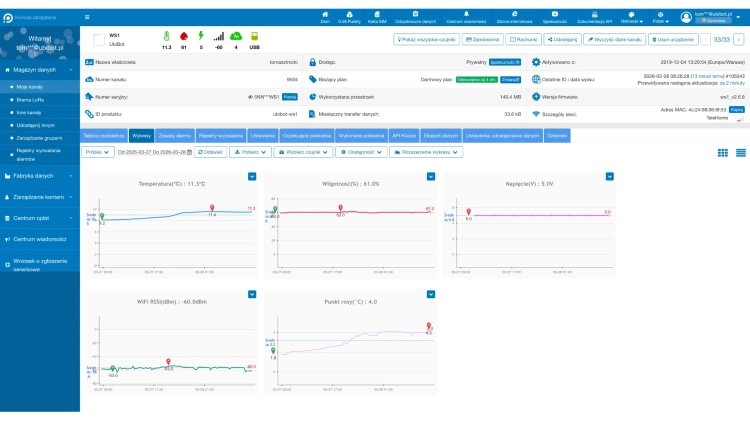
Task: Open the Próbka dropdown
Action: coord(98,152)
